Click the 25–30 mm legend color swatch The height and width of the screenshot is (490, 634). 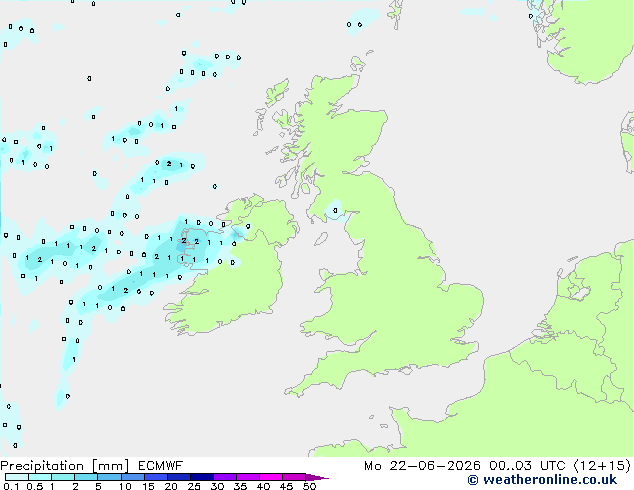pos(202,477)
